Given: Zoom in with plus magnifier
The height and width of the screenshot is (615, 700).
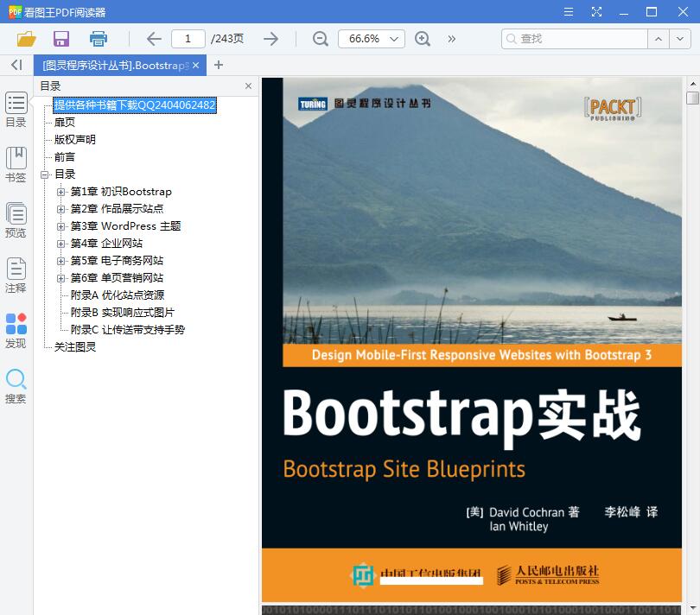Looking at the screenshot, I should click(423, 39).
